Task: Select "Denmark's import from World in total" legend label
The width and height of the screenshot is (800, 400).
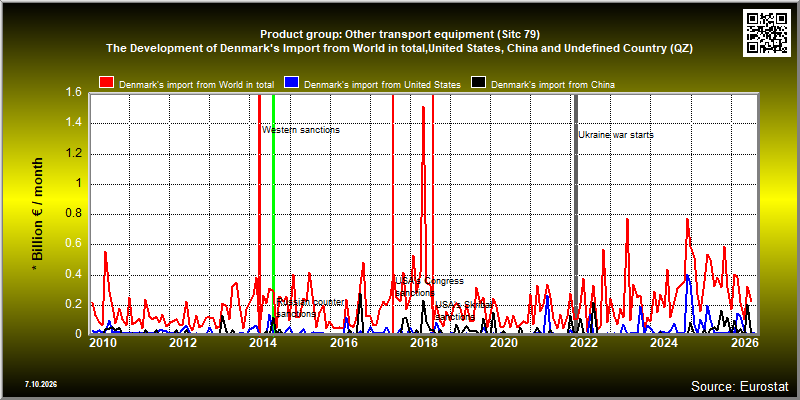Action: pyautogui.click(x=197, y=85)
